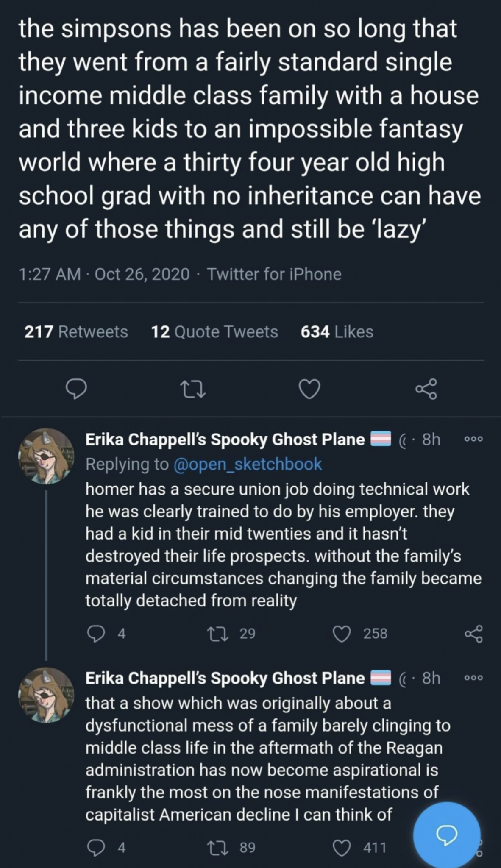Open more options on second reply

(473, 678)
